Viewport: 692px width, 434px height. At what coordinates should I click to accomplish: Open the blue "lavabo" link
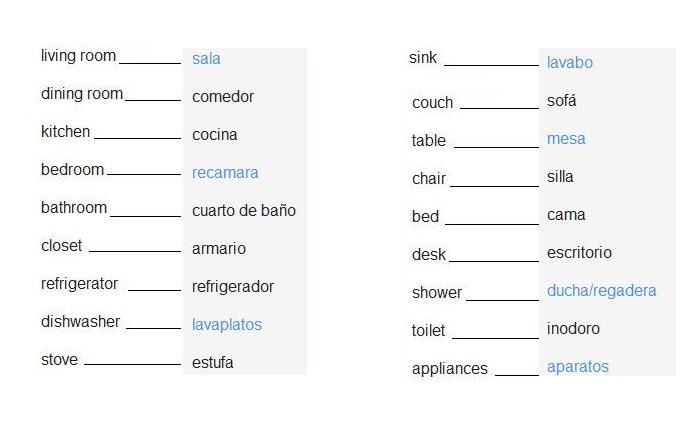pos(570,63)
